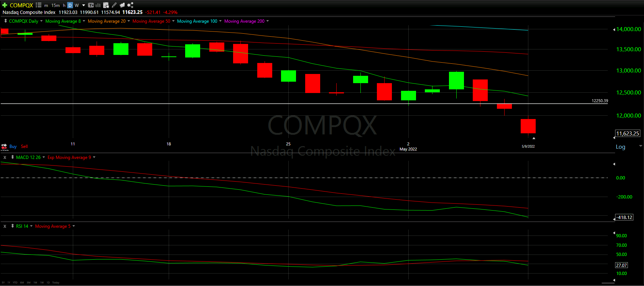Screen dimensions: 644x286
Task: Click the 5/9/2022 date label
Action: pos(528,146)
